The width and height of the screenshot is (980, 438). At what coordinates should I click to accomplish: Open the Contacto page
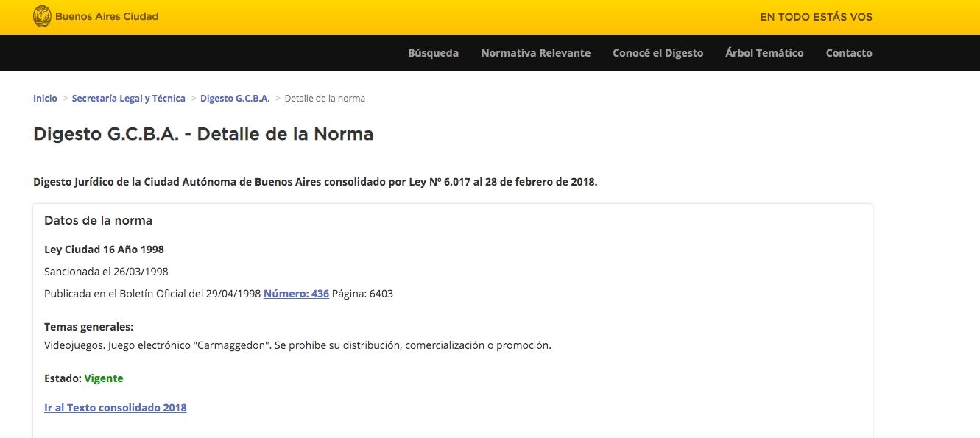tap(848, 53)
